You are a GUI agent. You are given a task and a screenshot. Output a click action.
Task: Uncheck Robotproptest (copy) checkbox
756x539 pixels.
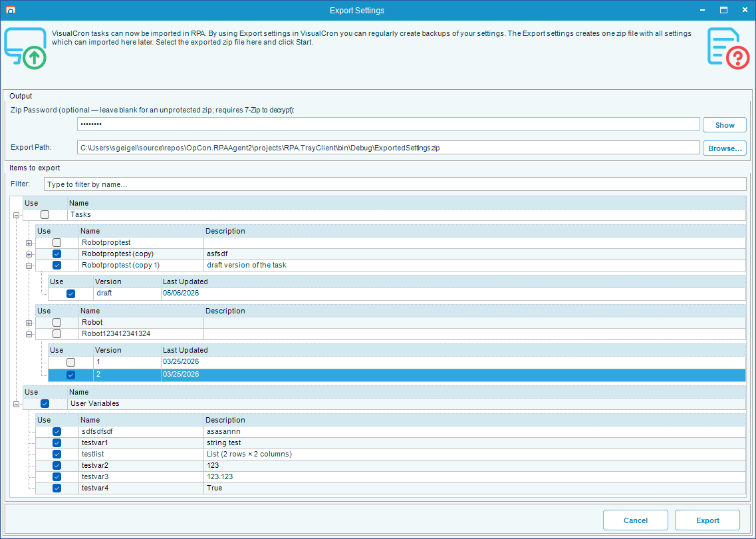[x=57, y=254]
